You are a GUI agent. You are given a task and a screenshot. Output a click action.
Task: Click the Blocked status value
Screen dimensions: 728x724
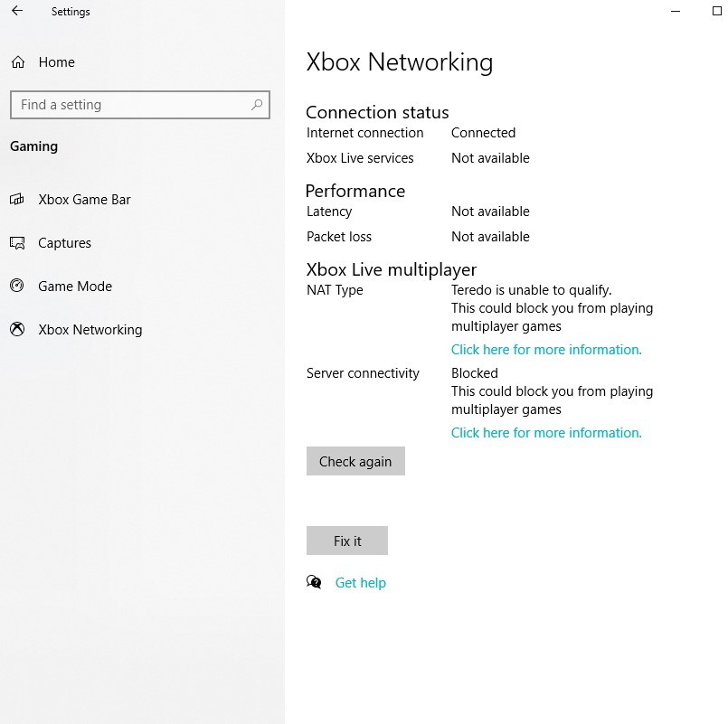tap(475, 373)
